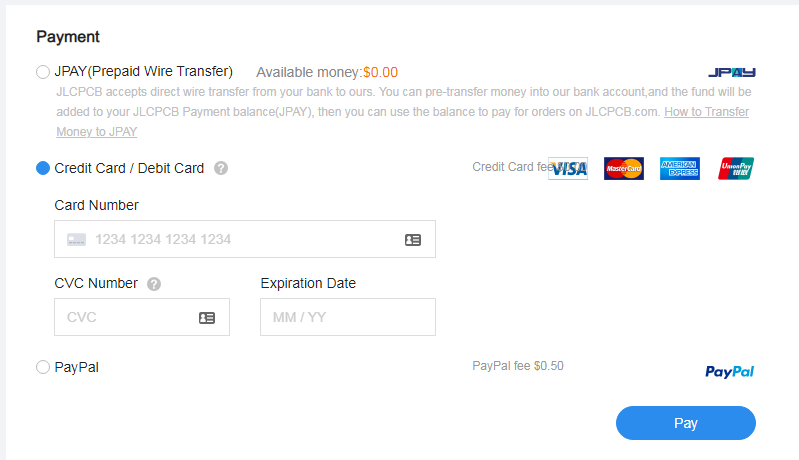799x460 pixels.
Task: Focus the Expiration Date MM / YY field
Action: coord(348,317)
